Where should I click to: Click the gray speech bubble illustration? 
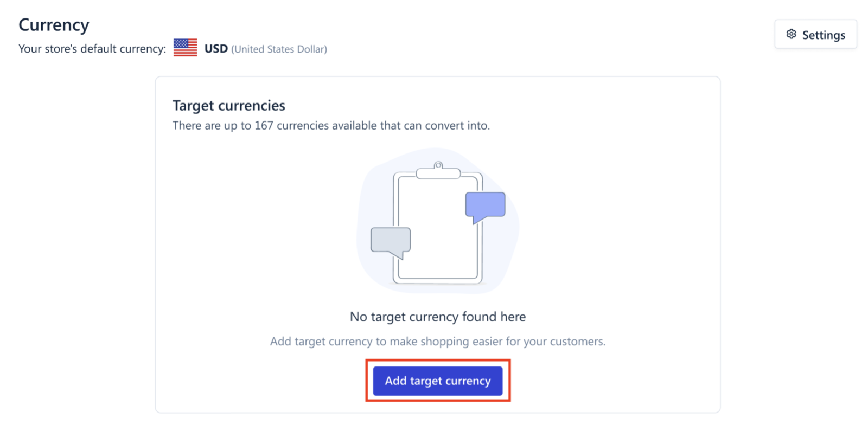pyautogui.click(x=391, y=242)
